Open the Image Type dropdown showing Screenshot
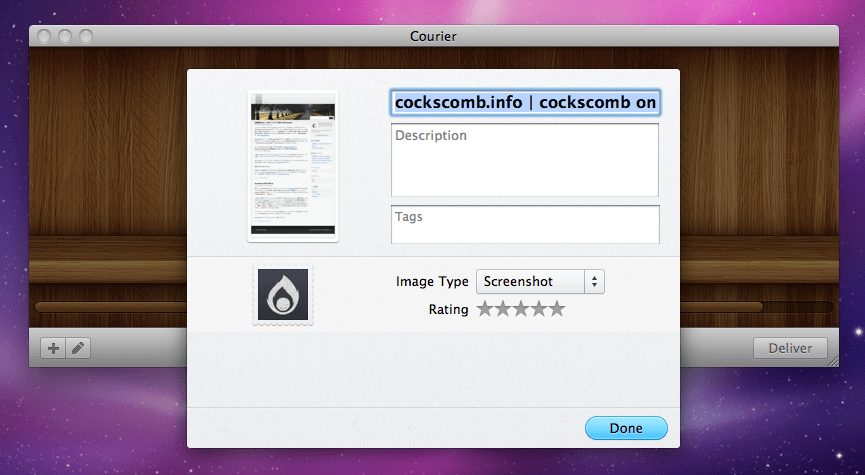Screen dimensions: 865x475 pyautogui.click(x=540, y=281)
